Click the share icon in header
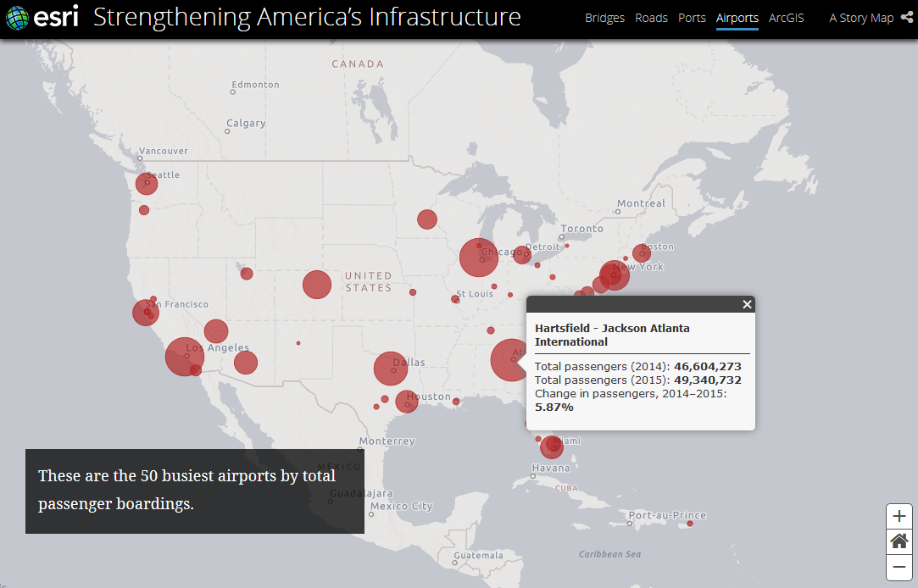The height and width of the screenshot is (588, 918). pyautogui.click(x=906, y=18)
